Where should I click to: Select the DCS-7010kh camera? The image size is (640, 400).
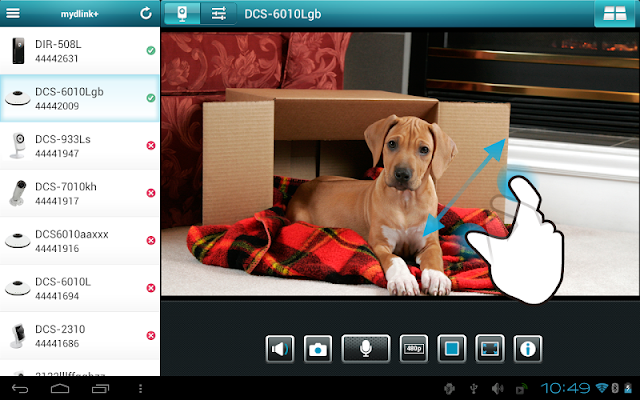coord(80,193)
